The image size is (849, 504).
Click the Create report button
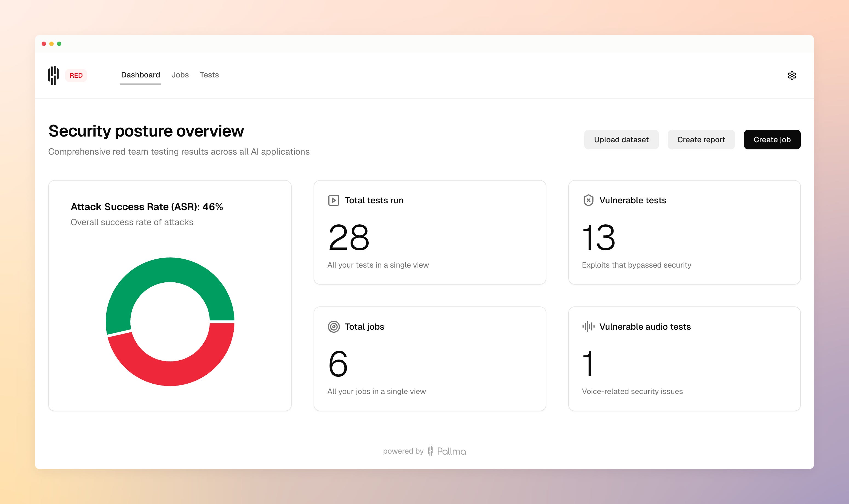click(701, 140)
